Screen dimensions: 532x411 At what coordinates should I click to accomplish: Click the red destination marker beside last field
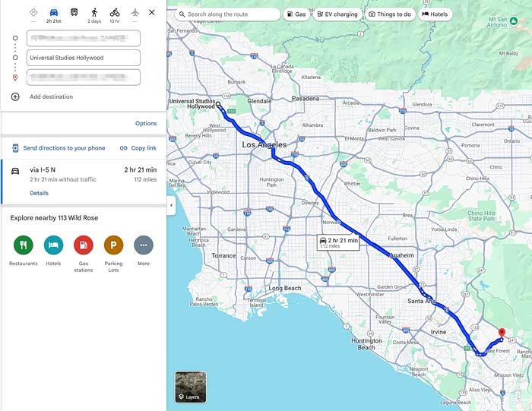click(x=15, y=77)
